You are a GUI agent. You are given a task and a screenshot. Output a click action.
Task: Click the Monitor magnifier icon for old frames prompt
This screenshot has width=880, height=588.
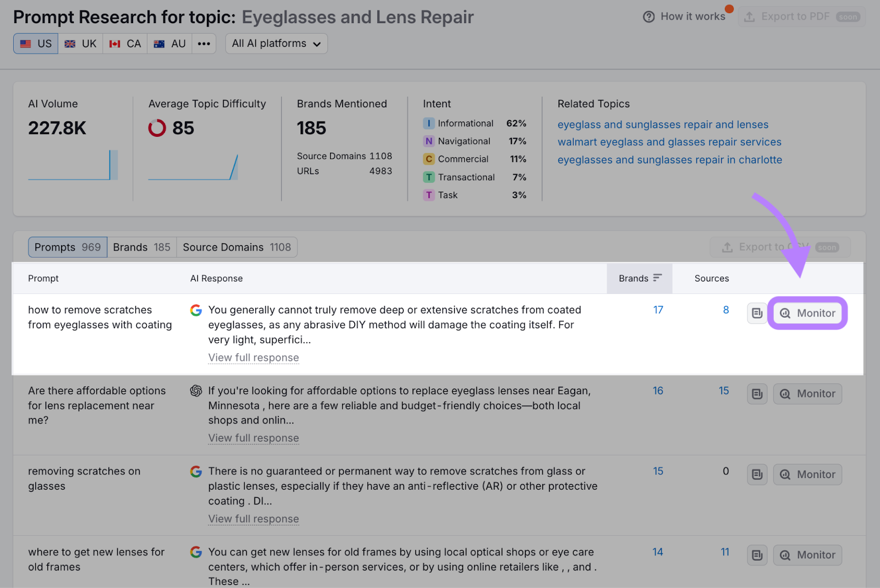pos(785,555)
